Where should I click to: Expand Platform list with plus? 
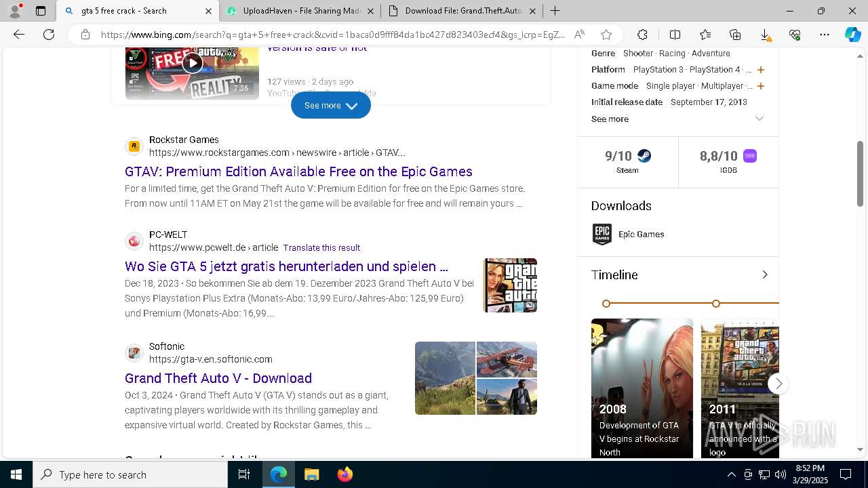coord(761,70)
